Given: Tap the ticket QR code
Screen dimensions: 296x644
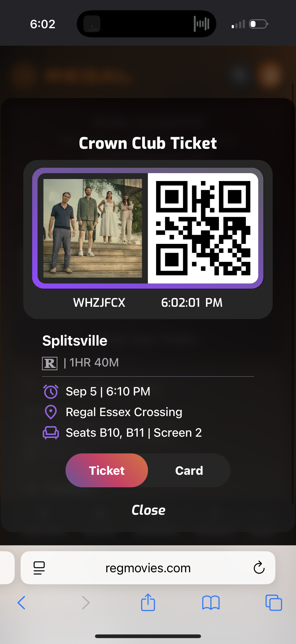Looking at the screenshot, I should [x=203, y=228].
